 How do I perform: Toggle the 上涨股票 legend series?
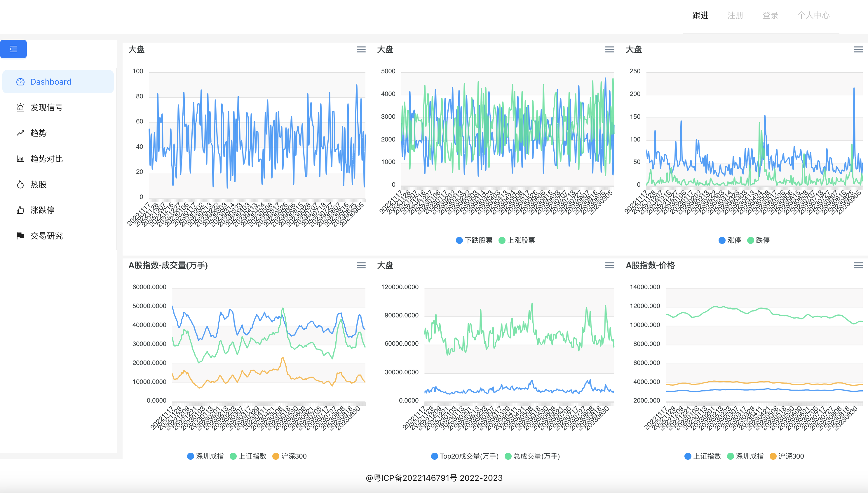coord(517,240)
